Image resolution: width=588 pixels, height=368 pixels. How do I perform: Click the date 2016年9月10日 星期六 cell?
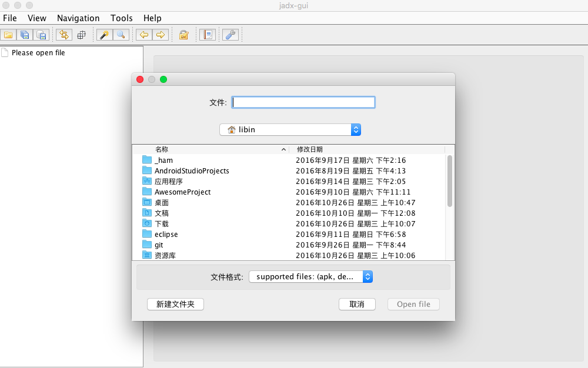353,192
